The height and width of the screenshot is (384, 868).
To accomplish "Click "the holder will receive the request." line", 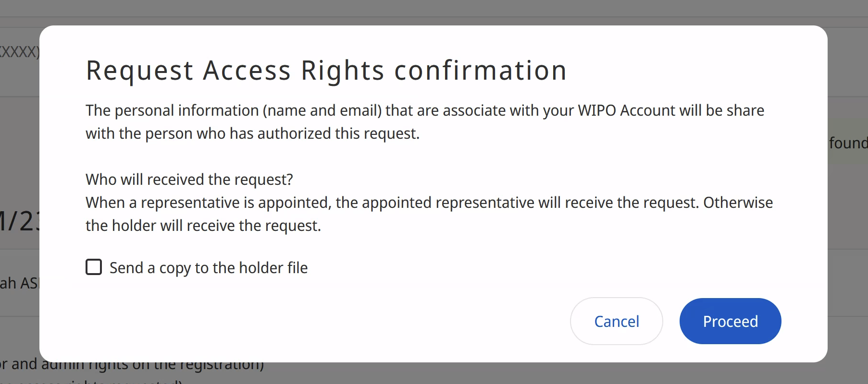I will pyautogui.click(x=203, y=226).
